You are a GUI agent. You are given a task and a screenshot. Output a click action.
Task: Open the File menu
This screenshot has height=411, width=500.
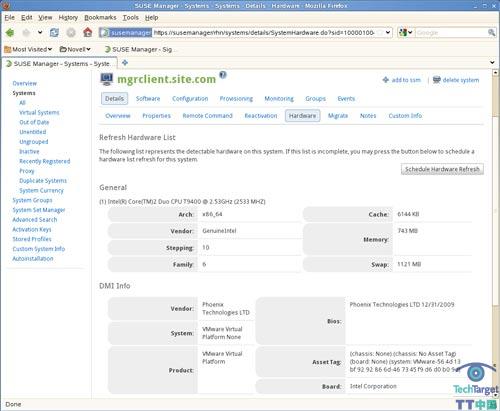click(9, 17)
